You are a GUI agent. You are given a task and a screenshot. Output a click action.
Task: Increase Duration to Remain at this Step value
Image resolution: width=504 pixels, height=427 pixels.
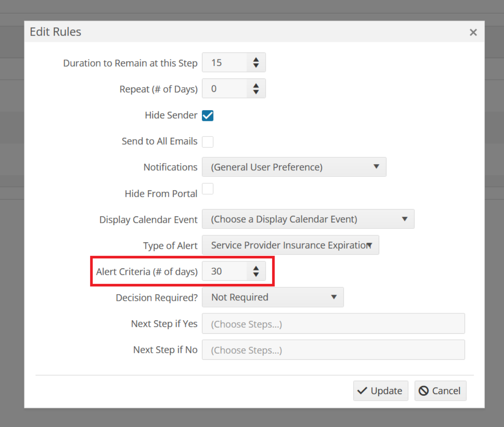(256, 59)
